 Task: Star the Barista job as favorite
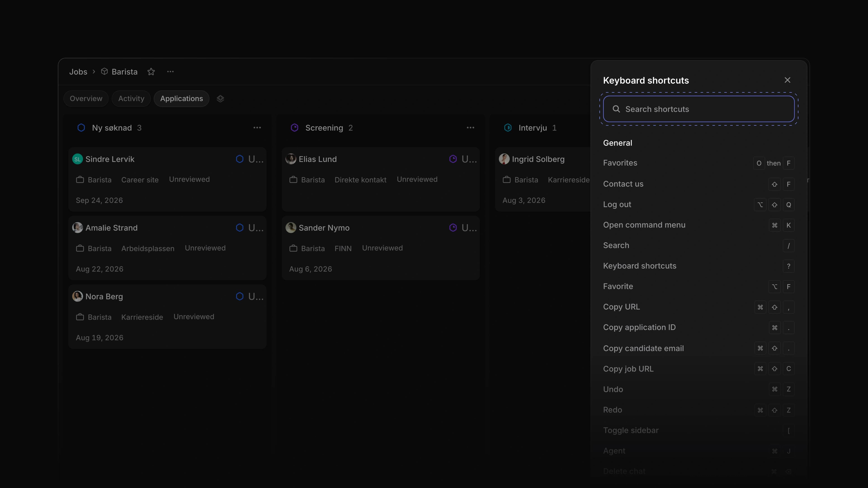[x=151, y=72]
